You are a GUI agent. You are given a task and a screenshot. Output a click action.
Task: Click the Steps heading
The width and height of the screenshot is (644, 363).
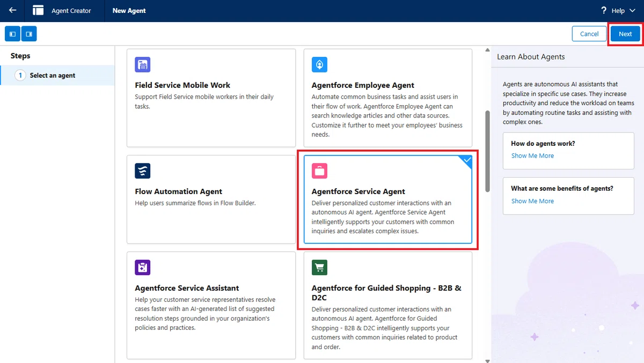[x=20, y=56]
